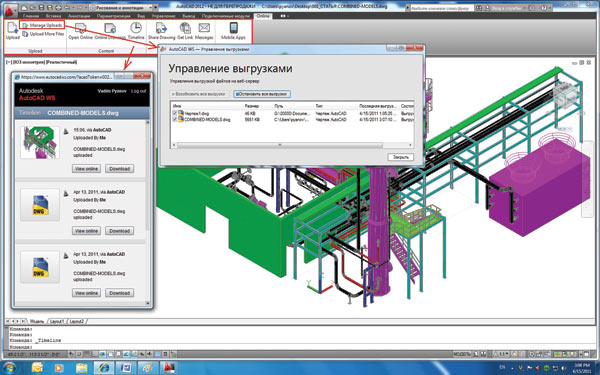Open the Help question mark icon

click(544, 8)
